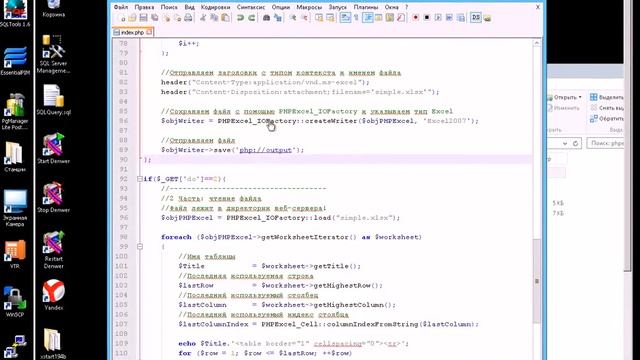Play recorded macro icon
Image resolution: width=640 pixels, height=360 pixels.
pyautogui.click(x=438, y=18)
